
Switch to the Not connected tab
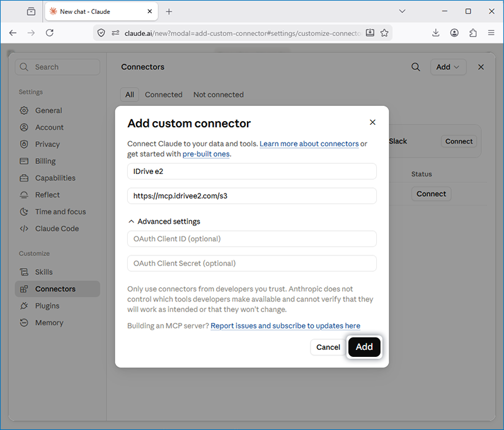coord(218,95)
